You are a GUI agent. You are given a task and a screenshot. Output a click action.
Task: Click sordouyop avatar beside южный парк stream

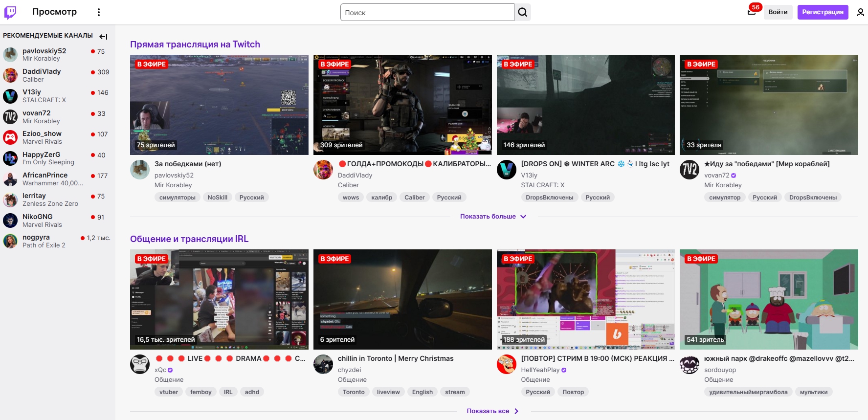[x=690, y=364]
